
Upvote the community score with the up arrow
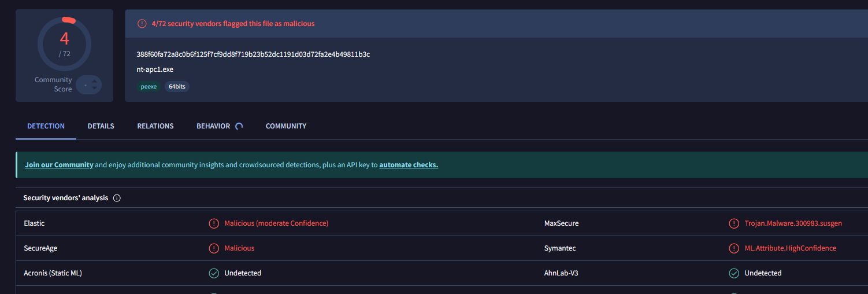(95, 81)
